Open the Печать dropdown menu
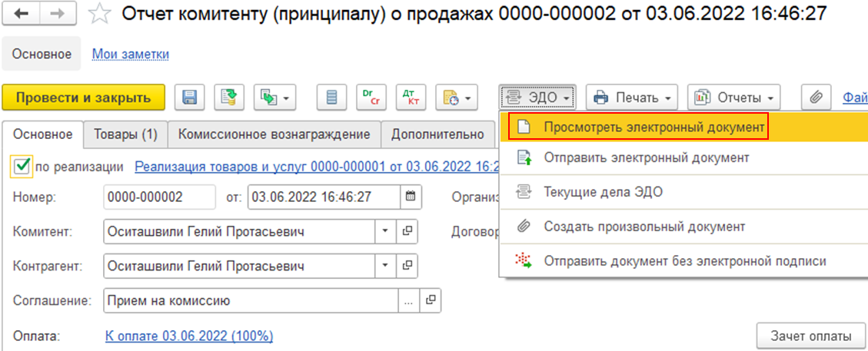 [632, 98]
